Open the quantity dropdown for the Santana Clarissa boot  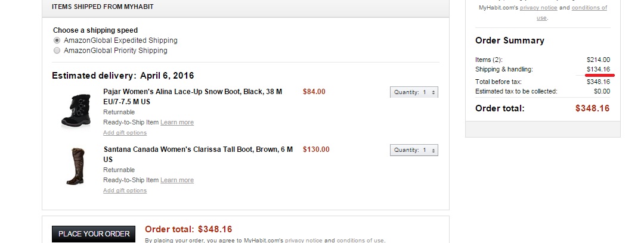tap(414, 150)
